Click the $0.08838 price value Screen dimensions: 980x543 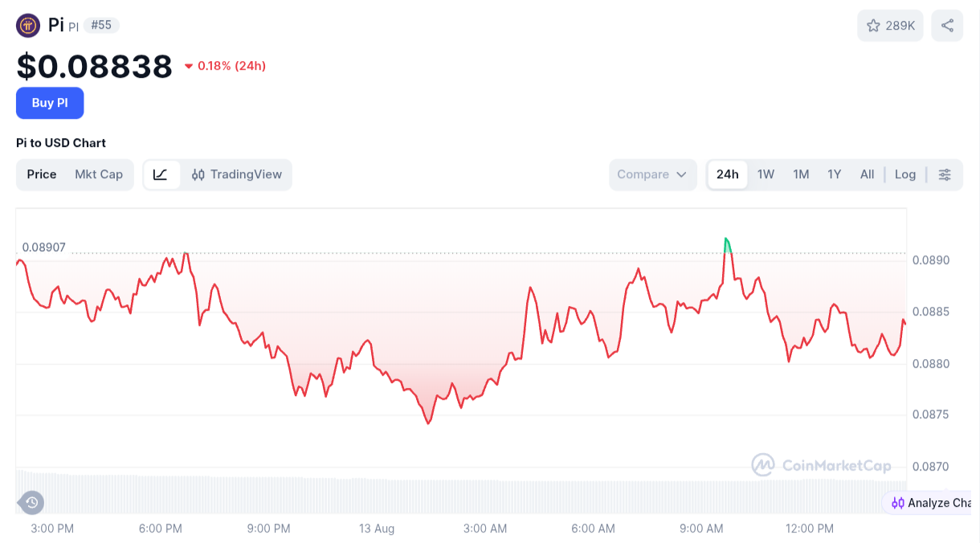(x=94, y=66)
